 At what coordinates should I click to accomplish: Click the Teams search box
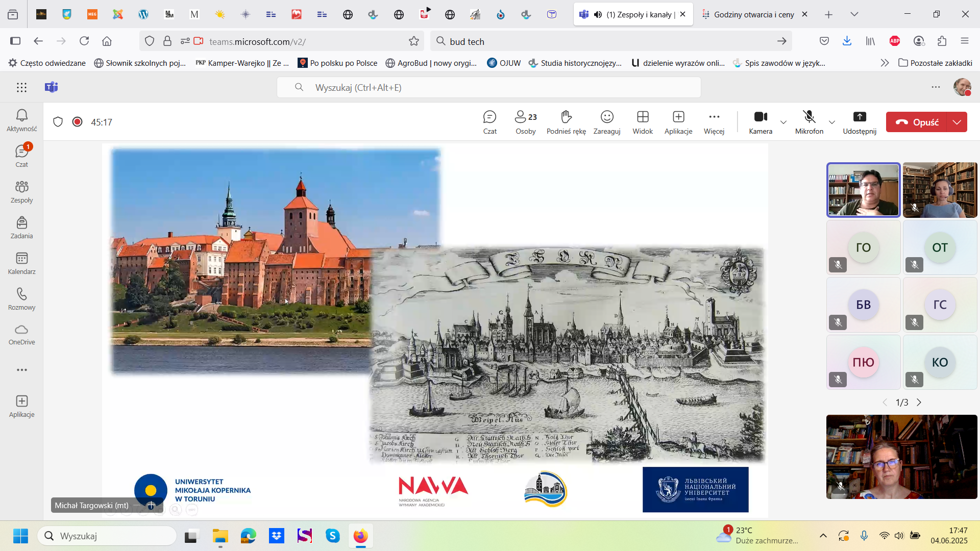(488, 87)
